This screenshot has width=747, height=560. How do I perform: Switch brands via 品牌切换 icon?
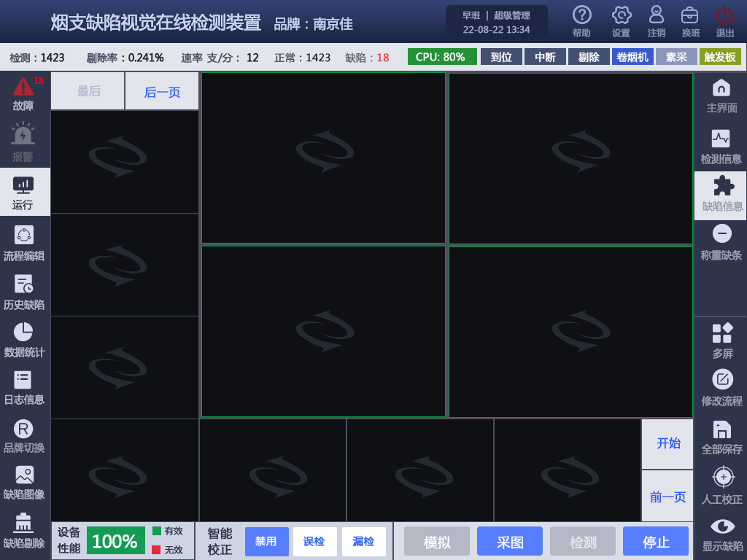pyautogui.click(x=24, y=436)
